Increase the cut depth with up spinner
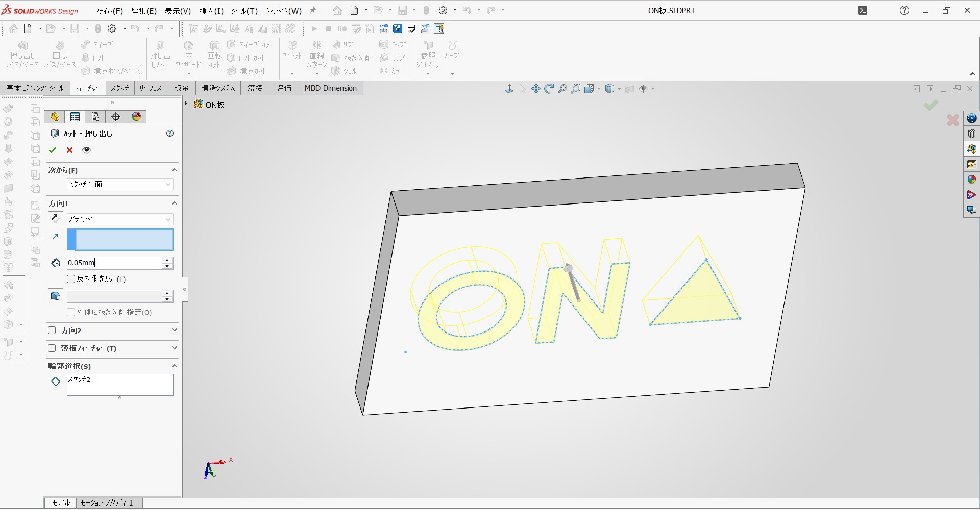The image size is (980, 510). [x=167, y=260]
